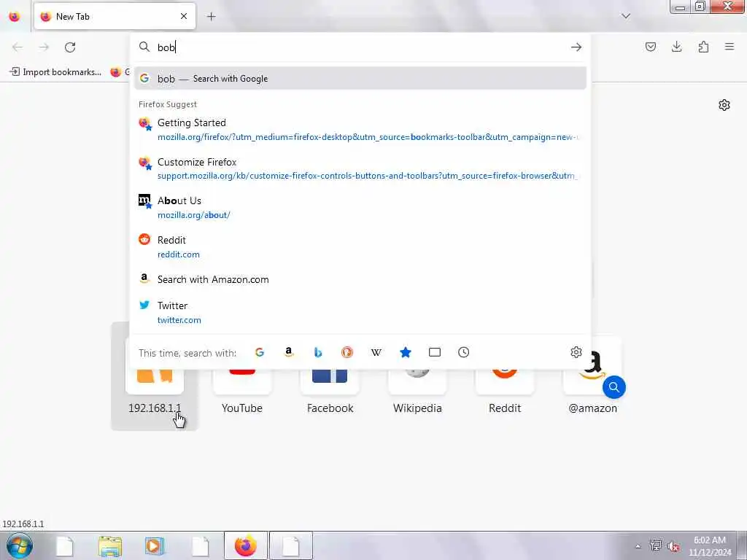
Task: Close the New Tab tab
Action: click(184, 16)
